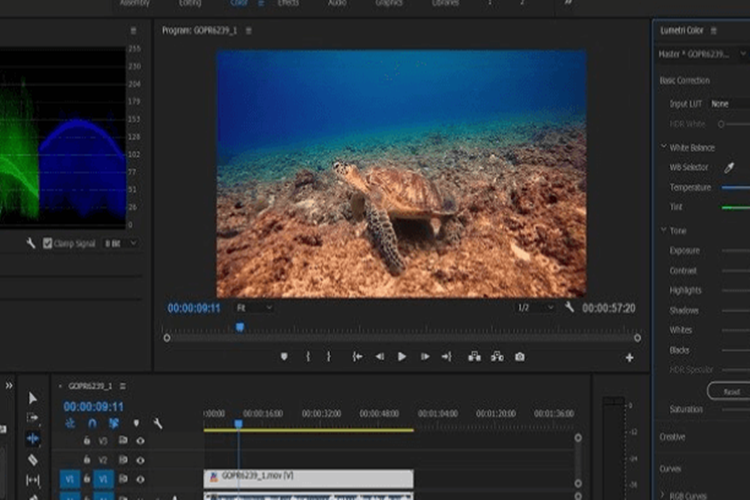750x500 pixels.
Task: Toggle lock on V1 track
Action: [87, 479]
